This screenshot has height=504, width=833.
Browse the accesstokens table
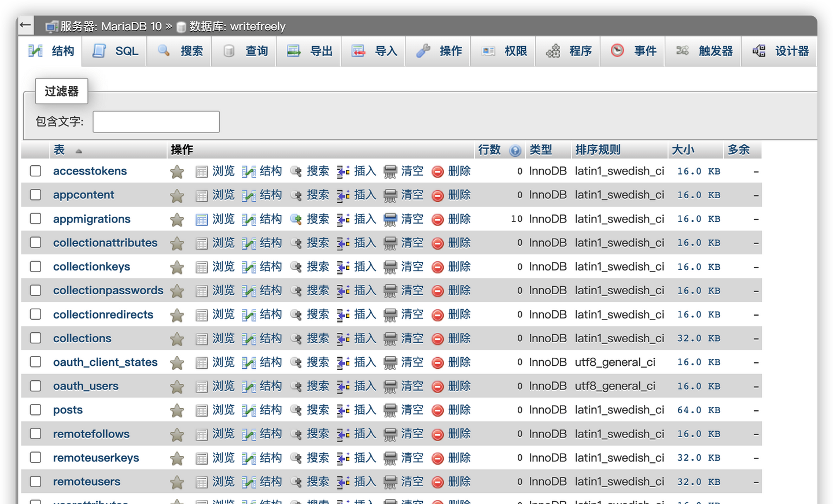223,171
